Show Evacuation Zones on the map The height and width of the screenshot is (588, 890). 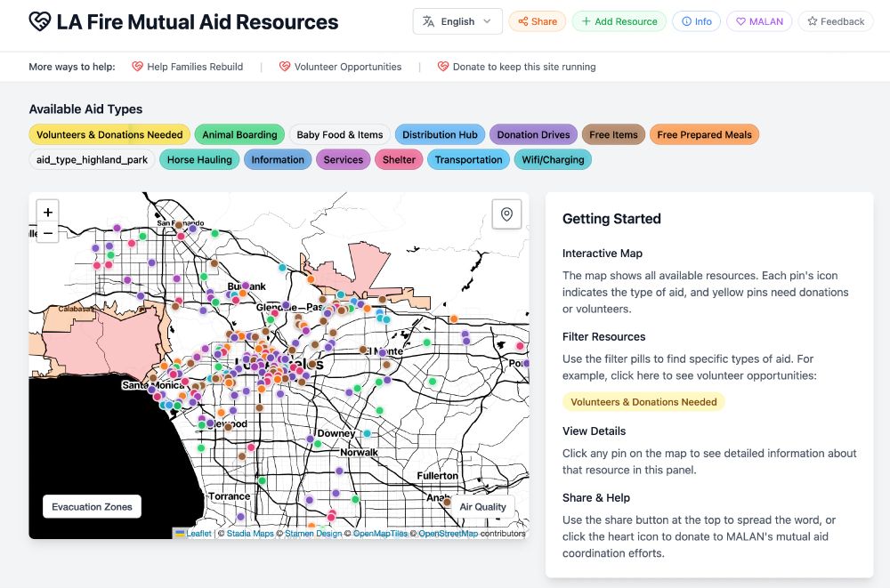click(92, 507)
